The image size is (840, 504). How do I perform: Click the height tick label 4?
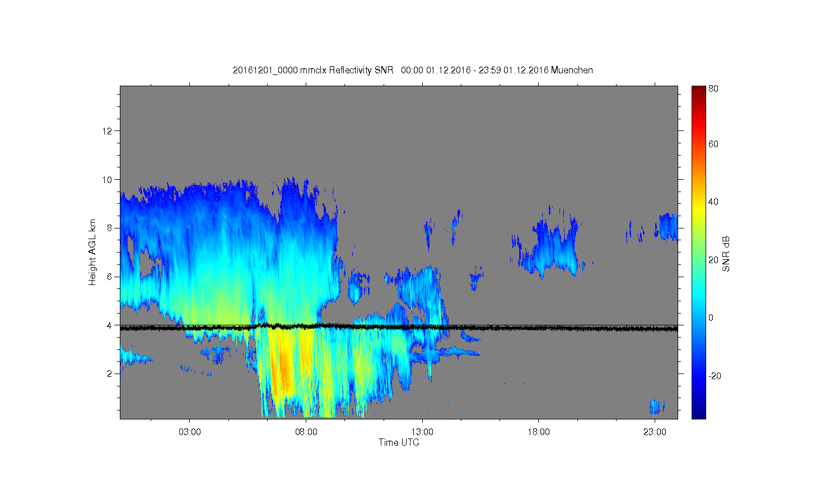pos(111,325)
